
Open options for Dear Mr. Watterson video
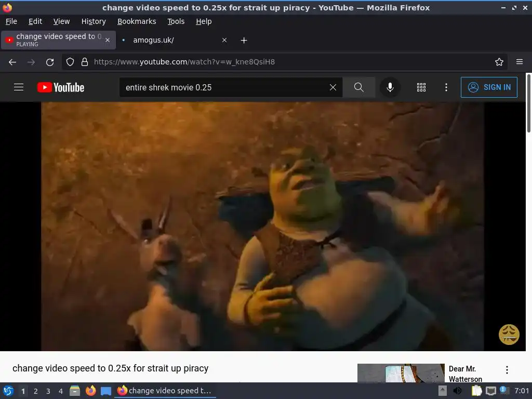tap(507, 370)
